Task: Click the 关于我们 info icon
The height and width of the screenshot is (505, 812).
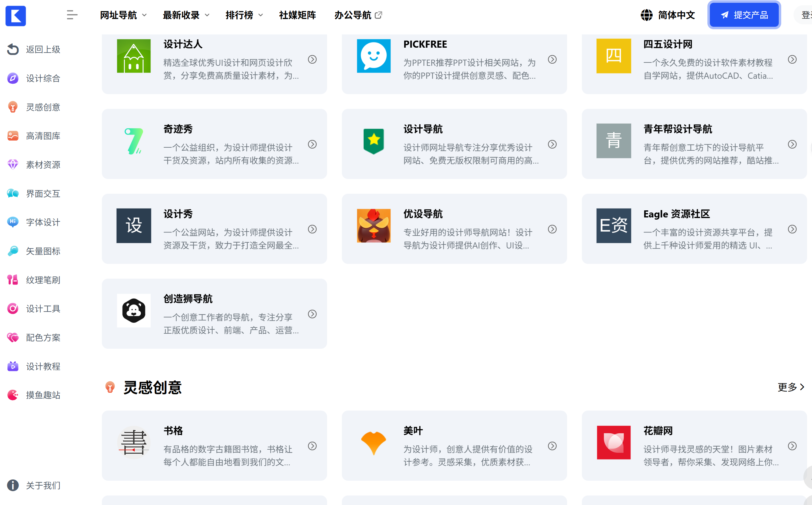Action: [13, 485]
